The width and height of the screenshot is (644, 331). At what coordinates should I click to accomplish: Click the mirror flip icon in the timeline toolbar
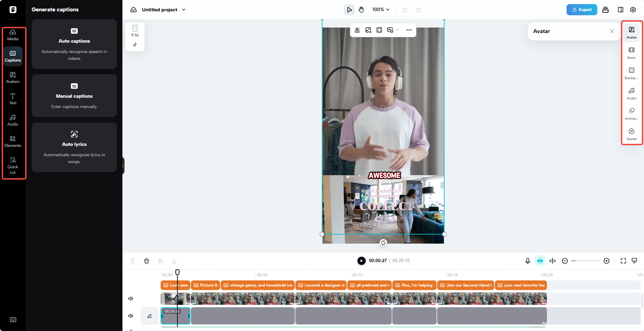(x=160, y=261)
